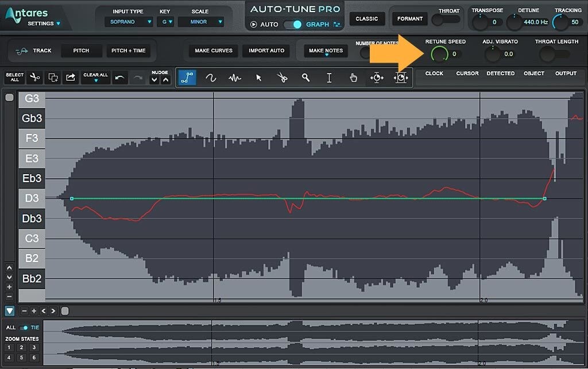Toggle the Throat switch
Viewport: 588px width, 369px height.
(445, 20)
